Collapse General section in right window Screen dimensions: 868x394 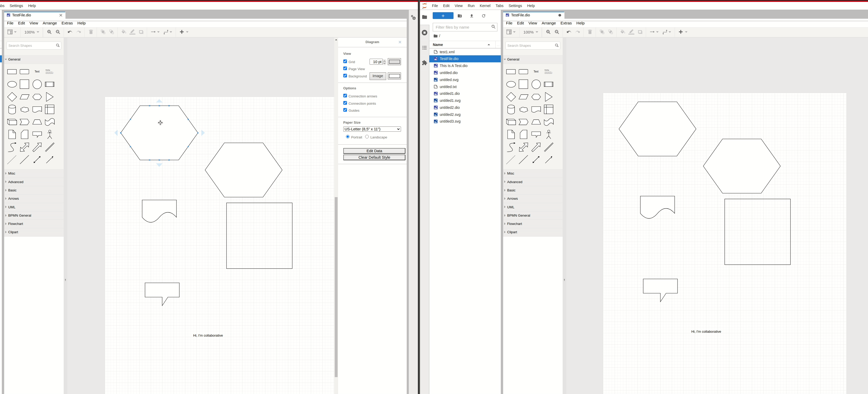pos(533,59)
